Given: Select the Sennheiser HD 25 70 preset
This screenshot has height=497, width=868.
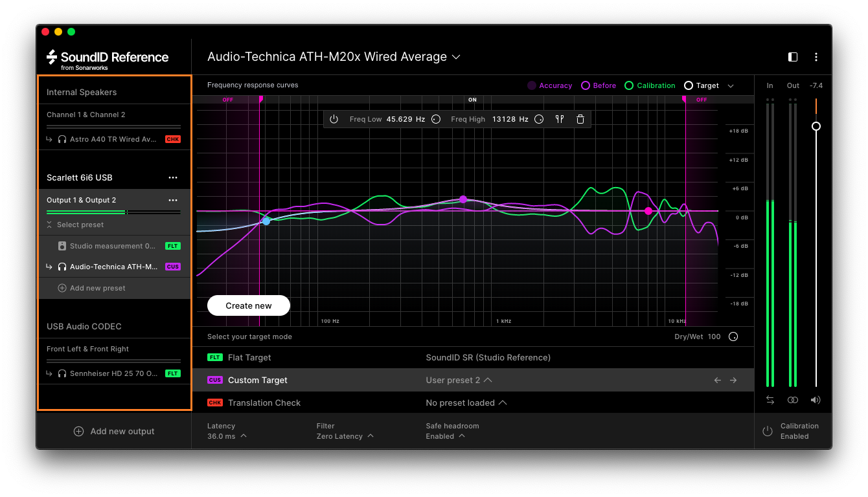Looking at the screenshot, I should (114, 373).
